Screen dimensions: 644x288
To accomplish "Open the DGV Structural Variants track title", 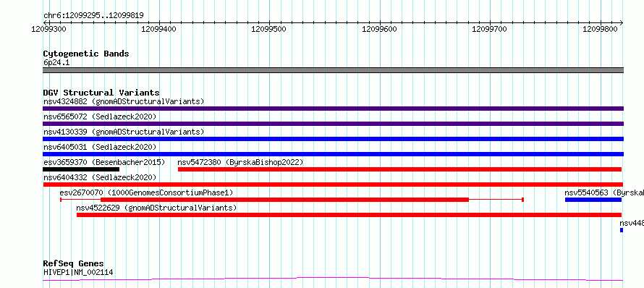I will (101, 93).
